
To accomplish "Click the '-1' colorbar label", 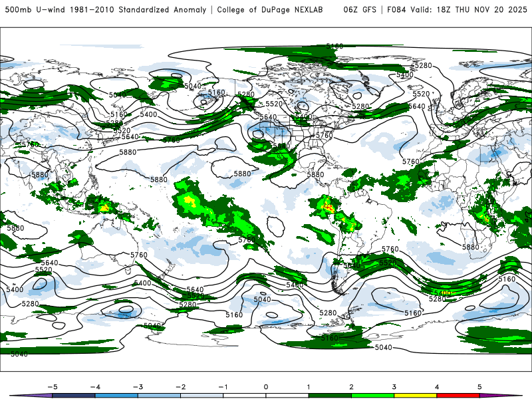I will point(223,387).
